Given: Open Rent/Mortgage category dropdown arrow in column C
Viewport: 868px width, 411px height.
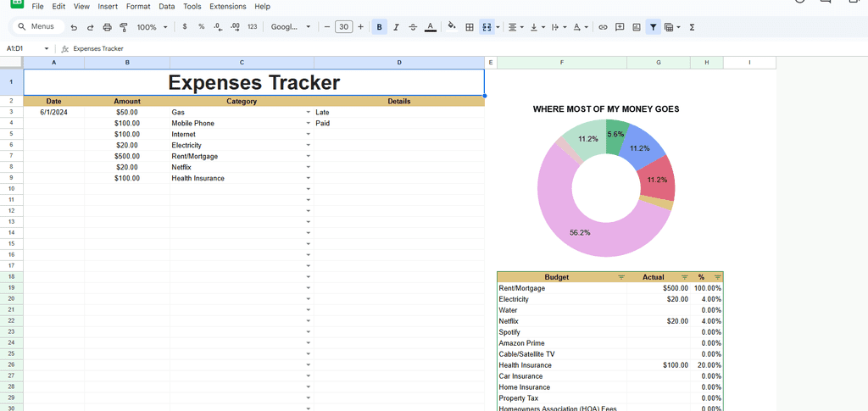Looking at the screenshot, I should click(309, 157).
